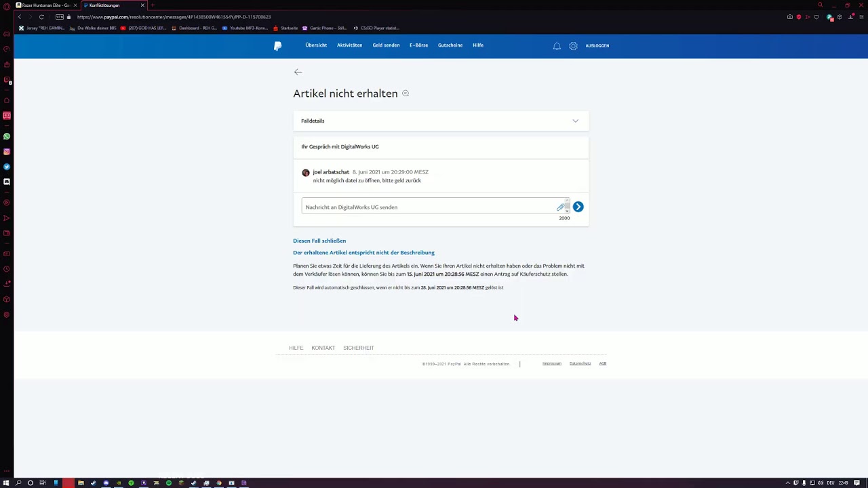This screenshot has width=868, height=488.
Task: Open the Hilfe menu item in header
Action: click(478, 45)
